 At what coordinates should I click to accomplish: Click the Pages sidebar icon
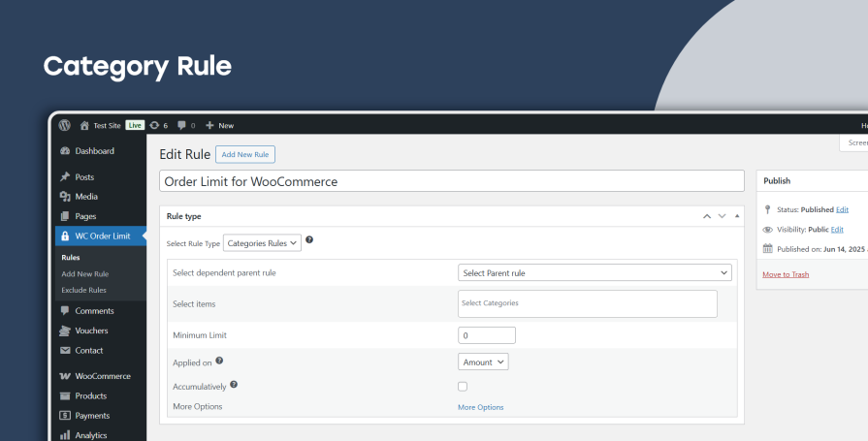point(65,216)
